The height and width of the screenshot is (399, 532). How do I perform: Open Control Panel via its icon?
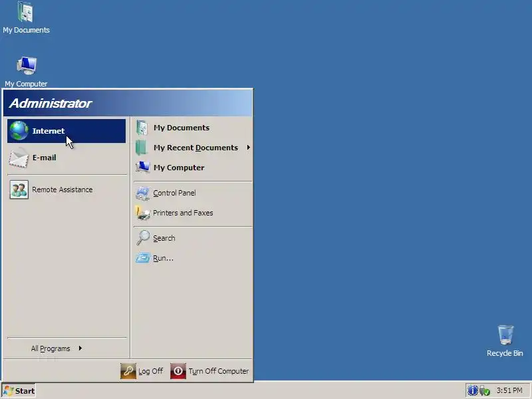pos(142,193)
